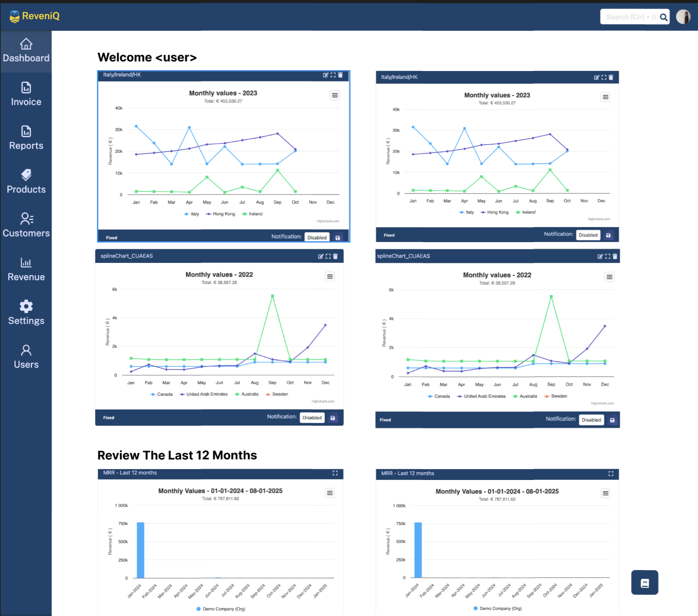Edit the left splineChart_CUAEAS card

tap(321, 256)
